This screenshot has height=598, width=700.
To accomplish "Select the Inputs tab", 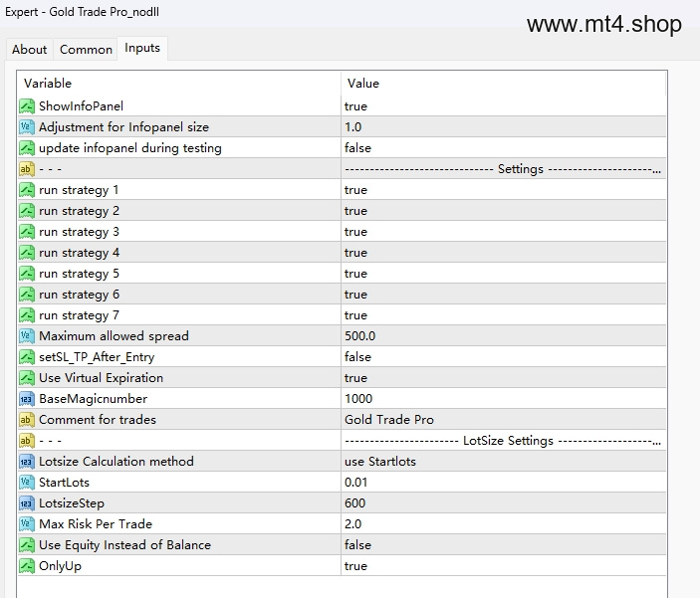I will coord(142,48).
